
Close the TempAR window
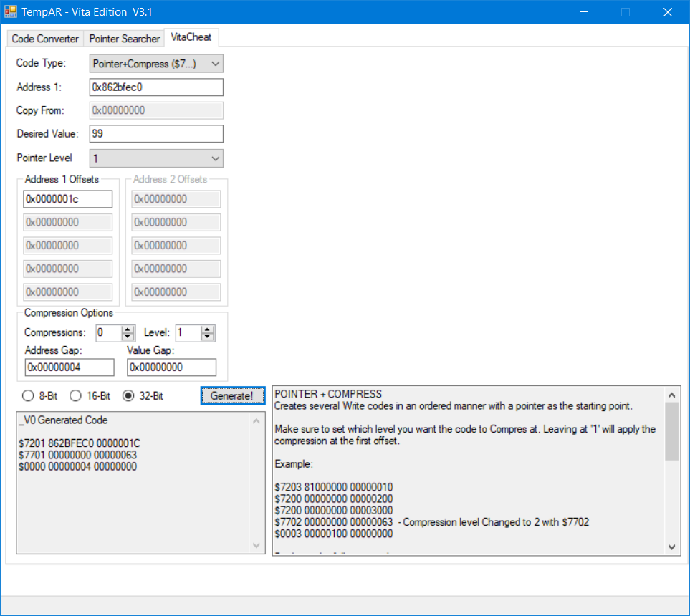click(668, 12)
